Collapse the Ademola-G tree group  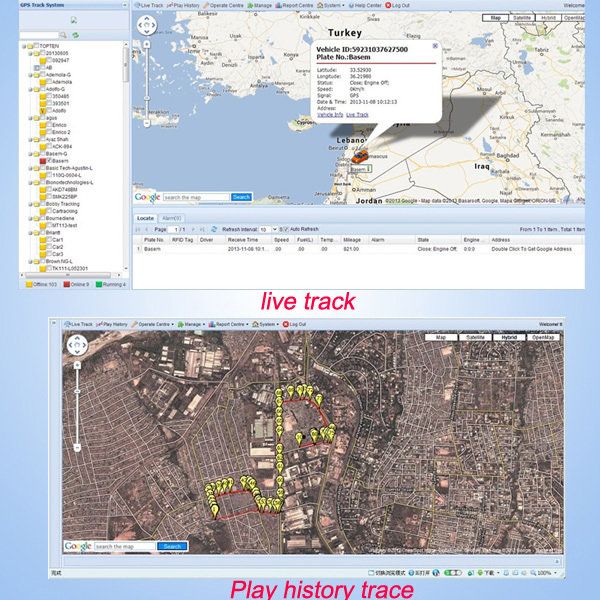30,75
